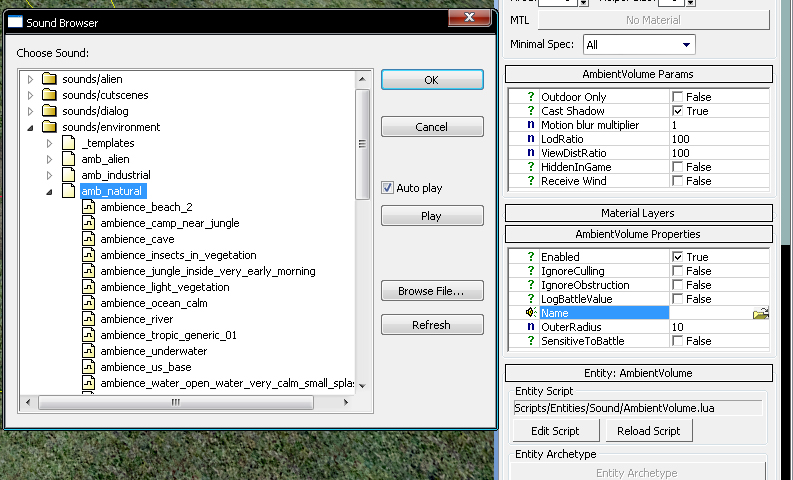Click the sounds/alien folder icon
The height and width of the screenshot is (480, 793).
[49, 79]
